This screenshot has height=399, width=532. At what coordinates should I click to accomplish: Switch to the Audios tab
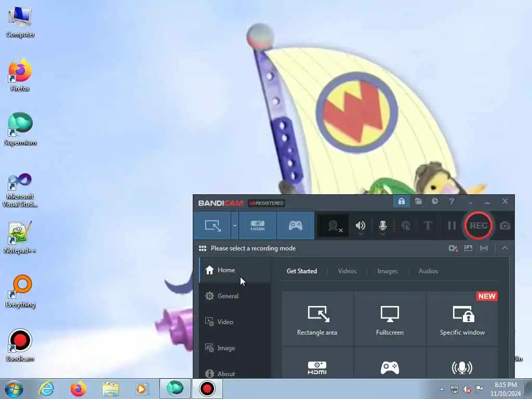click(x=428, y=271)
